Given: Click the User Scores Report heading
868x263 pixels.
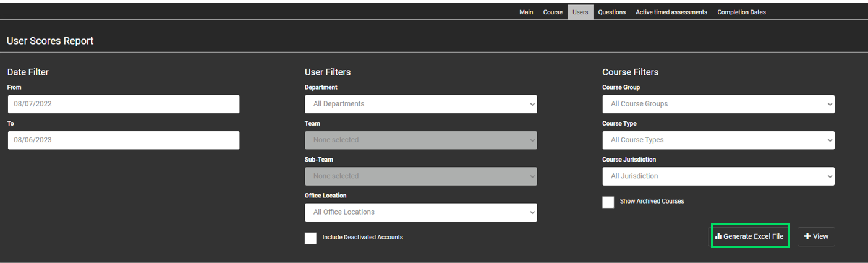Looking at the screenshot, I should tap(50, 41).
